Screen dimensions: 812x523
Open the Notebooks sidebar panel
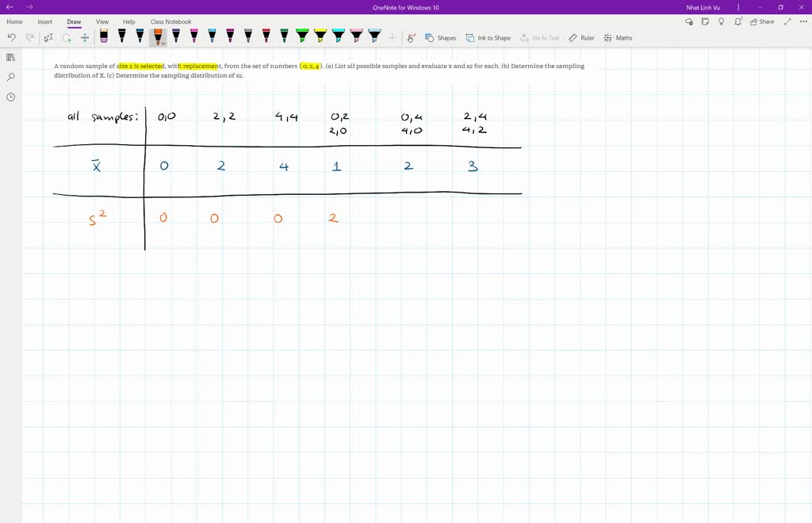pos(10,57)
